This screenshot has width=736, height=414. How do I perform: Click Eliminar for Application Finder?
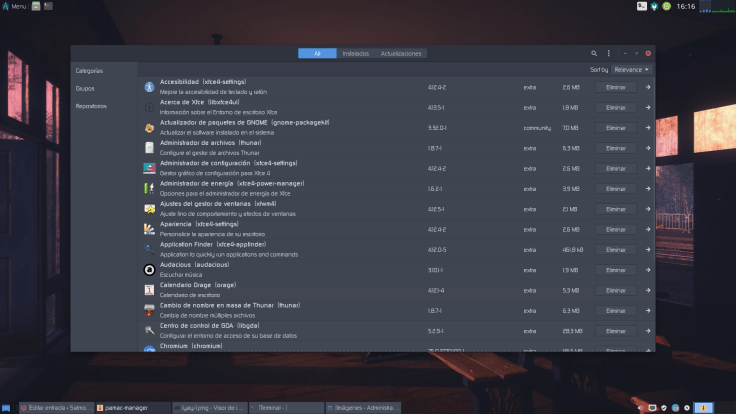(x=615, y=250)
